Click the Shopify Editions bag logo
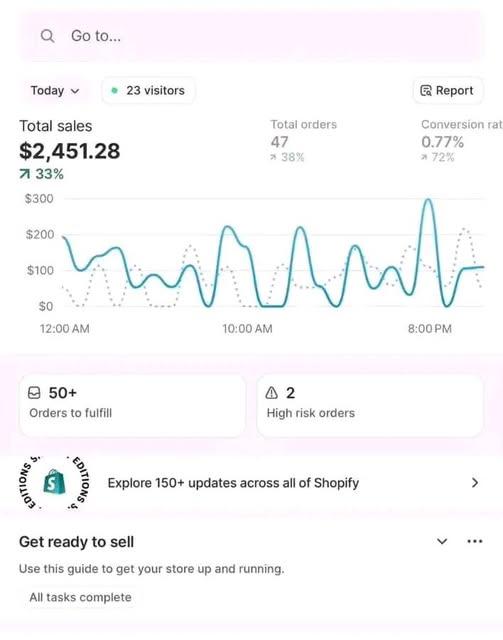 coord(54,482)
